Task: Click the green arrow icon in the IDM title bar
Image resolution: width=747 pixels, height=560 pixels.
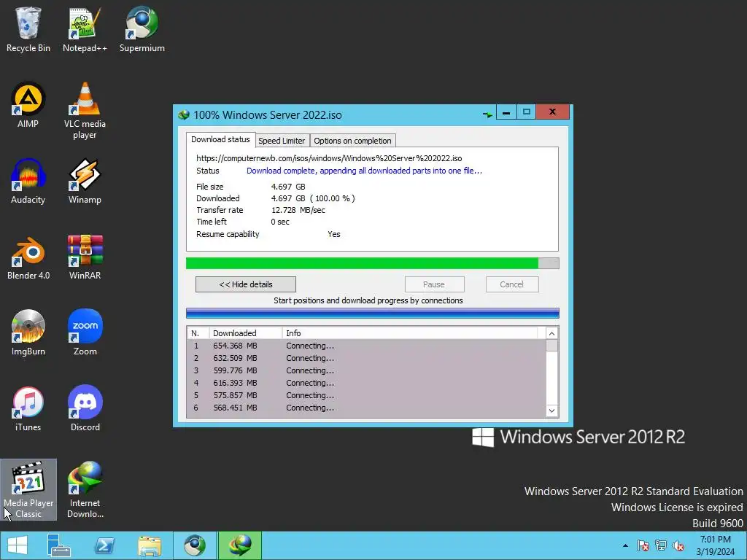Action: 487,114
